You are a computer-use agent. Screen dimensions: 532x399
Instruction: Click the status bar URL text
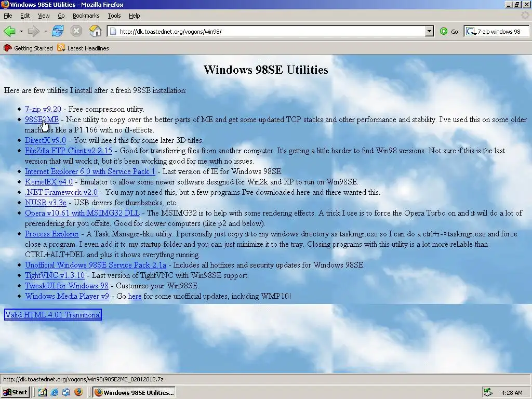coord(83,379)
